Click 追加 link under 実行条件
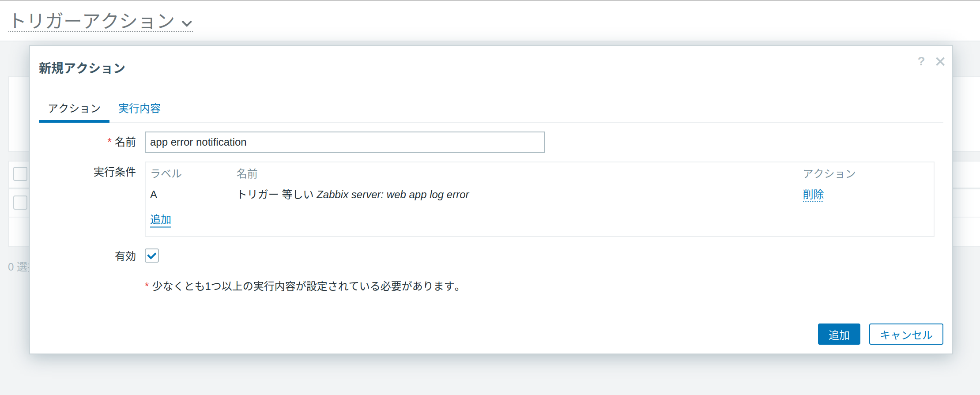980x395 pixels. pos(161,220)
